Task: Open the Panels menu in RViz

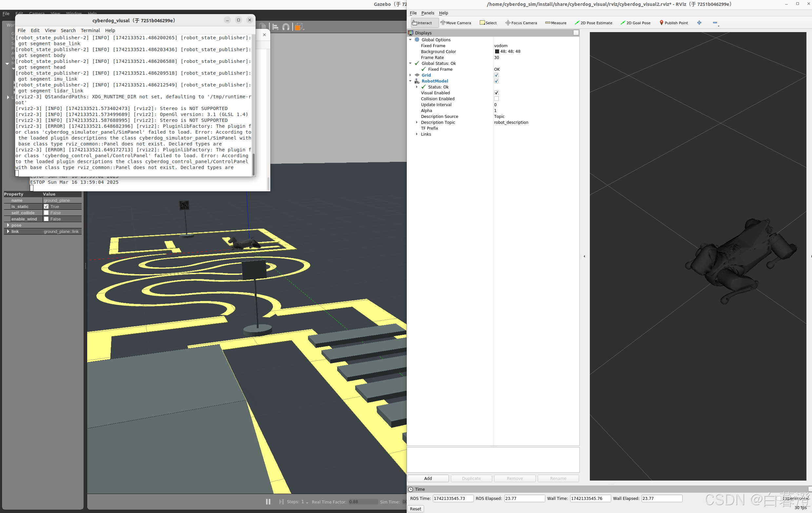Action: 427,13
